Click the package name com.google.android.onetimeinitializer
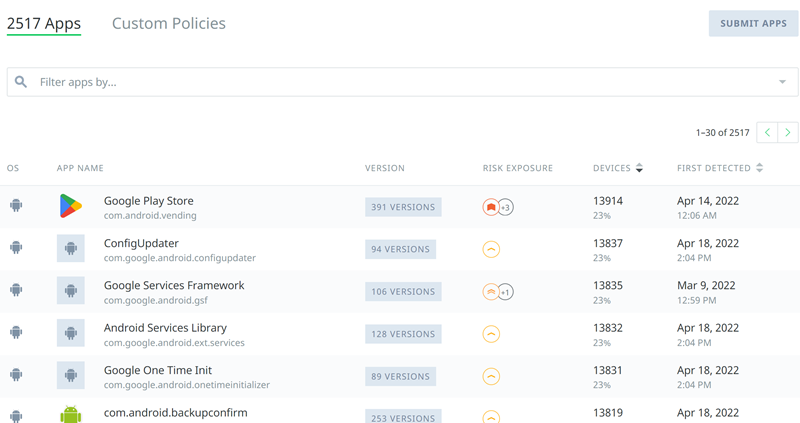This screenshot has height=423, width=800. [187, 385]
